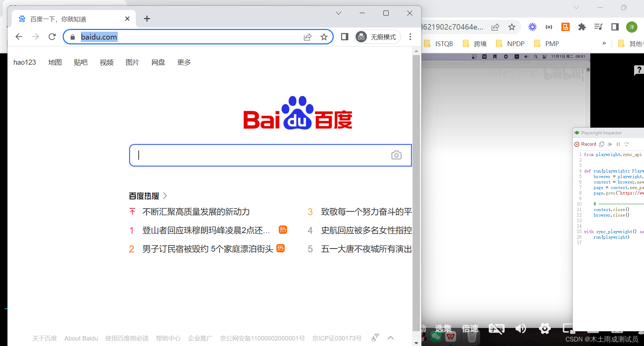Open hot search 不断汇聚高质量发展的新动力
Image resolution: width=644 pixels, height=346 pixels.
(196, 212)
